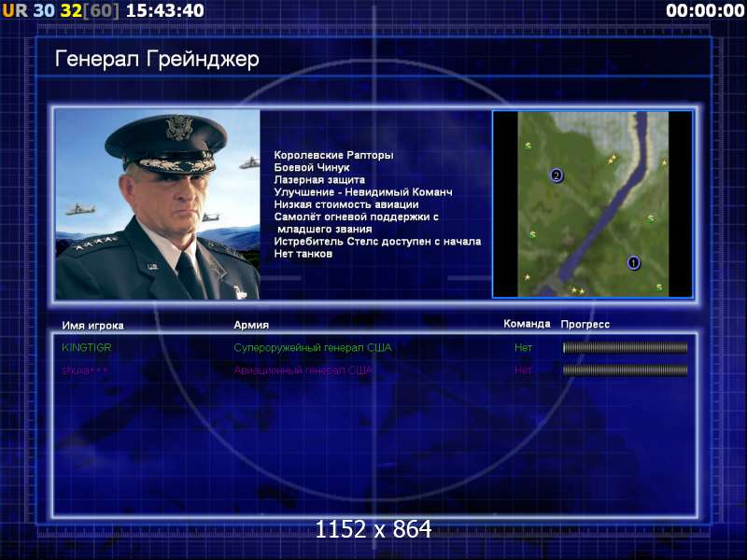
Task: Click the battlefield minimap preview
Action: pos(593,204)
